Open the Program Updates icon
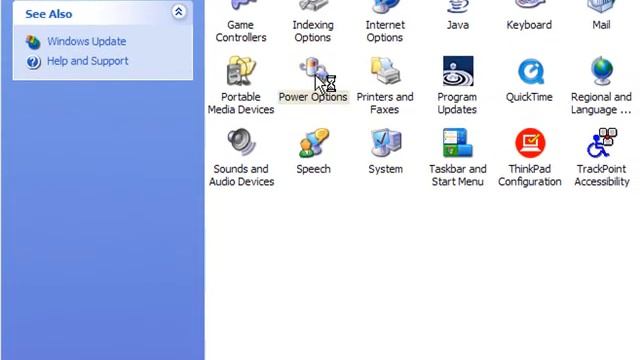The width and height of the screenshot is (640, 360). [458, 71]
